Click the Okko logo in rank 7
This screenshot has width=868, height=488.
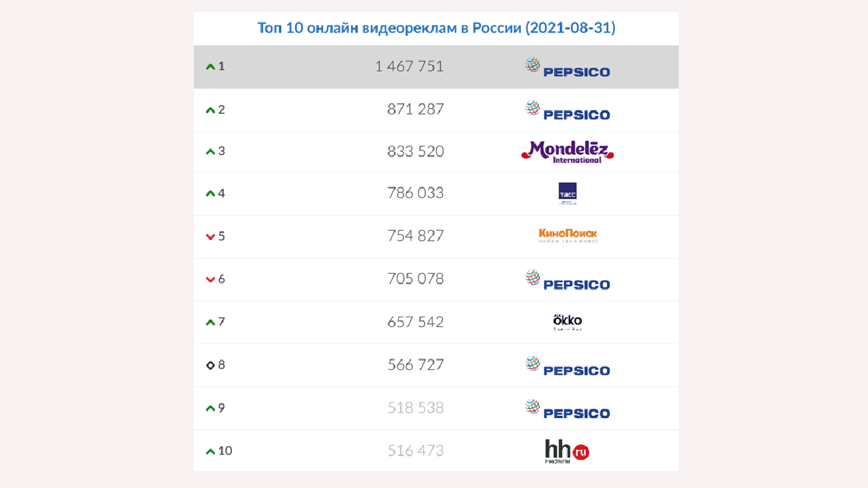(x=568, y=321)
